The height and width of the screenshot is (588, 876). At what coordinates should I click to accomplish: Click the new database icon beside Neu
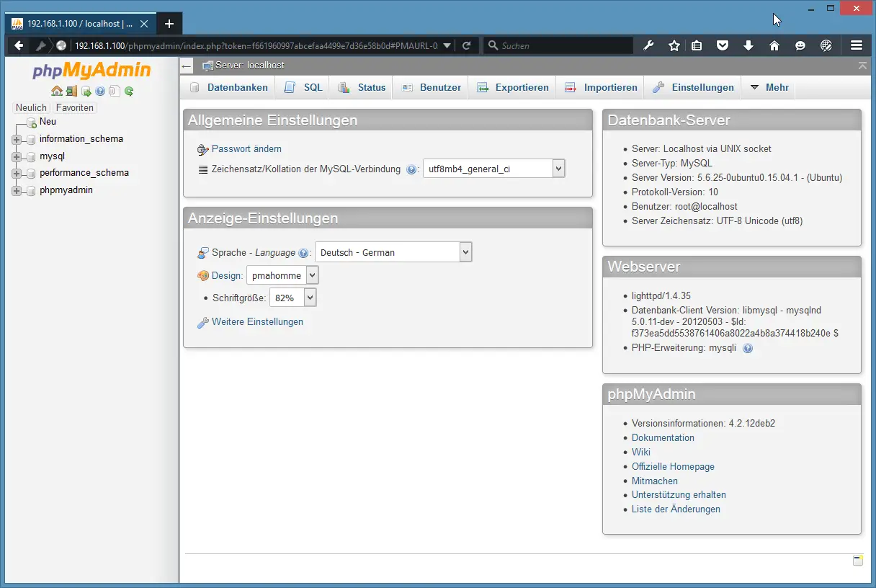(x=31, y=122)
